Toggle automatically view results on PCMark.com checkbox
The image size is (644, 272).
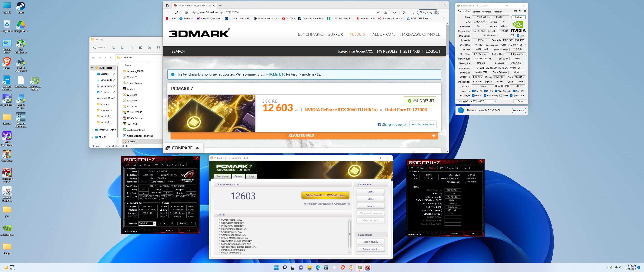click(349, 204)
